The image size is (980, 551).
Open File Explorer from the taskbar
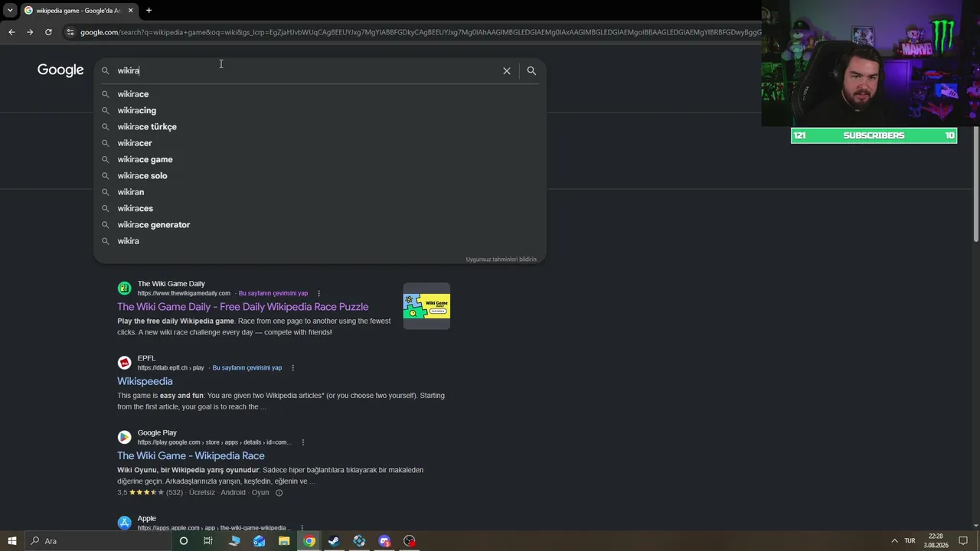click(284, 541)
